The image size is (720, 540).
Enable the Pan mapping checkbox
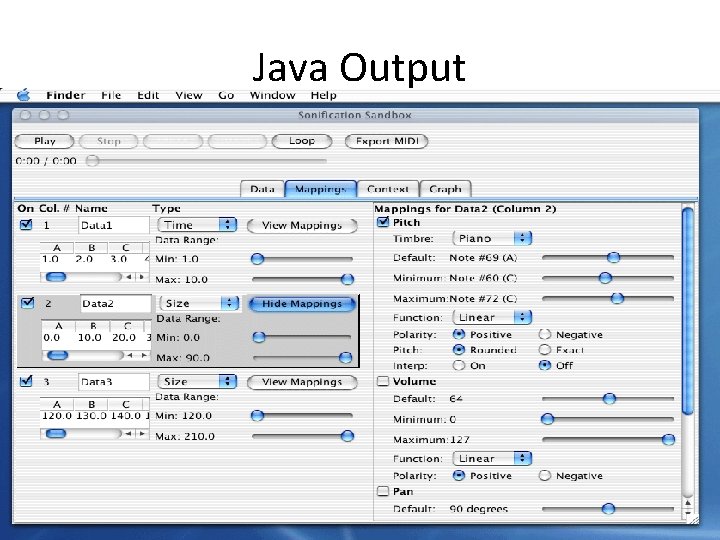383,491
